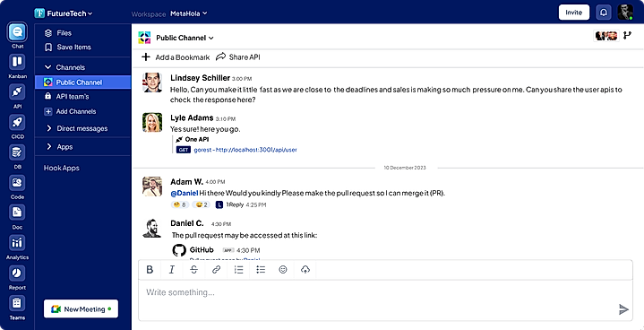Click the reaction with count 8
The image size is (644, 330).
point(180,204)
